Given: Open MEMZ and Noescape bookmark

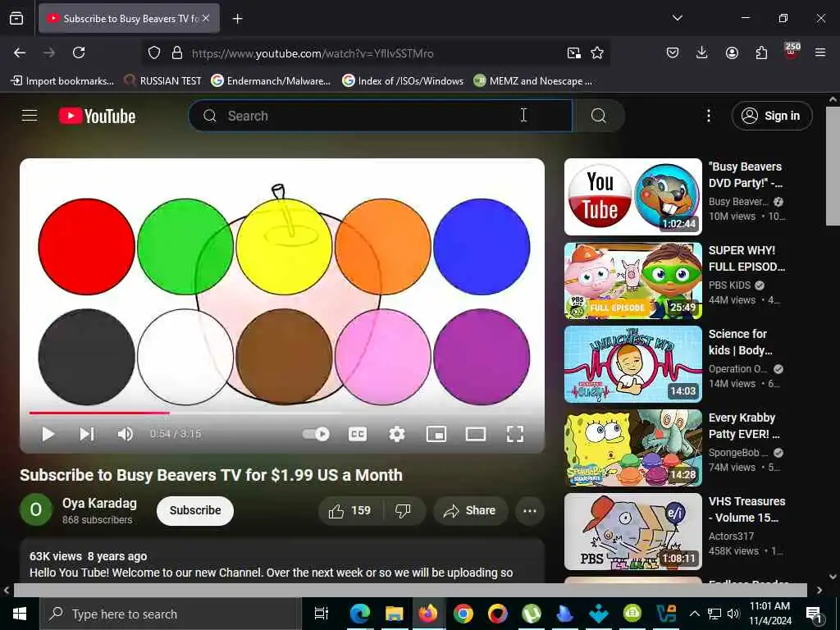Looking at the screenshot, I should pyautogui.click(x=533, y=81).
